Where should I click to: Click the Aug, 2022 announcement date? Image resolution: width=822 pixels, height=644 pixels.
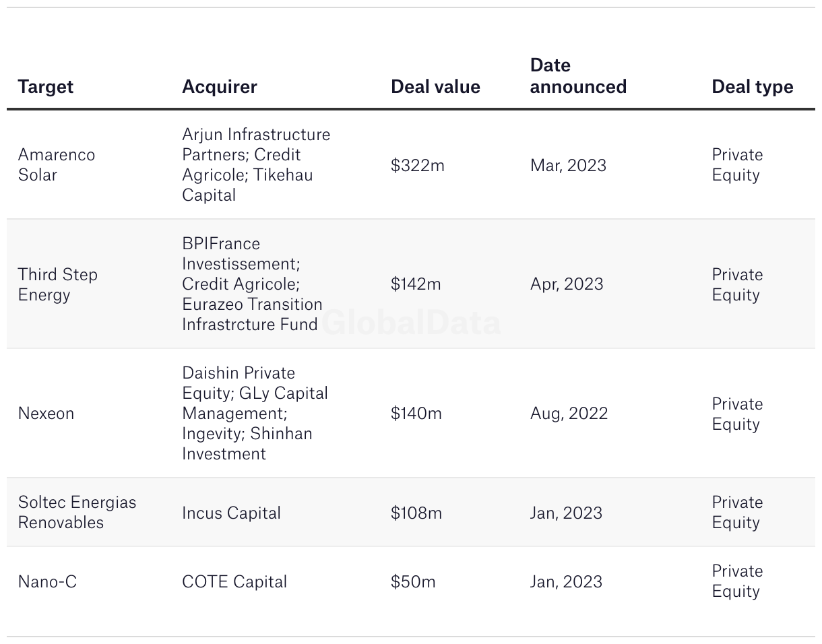point(569,414)
